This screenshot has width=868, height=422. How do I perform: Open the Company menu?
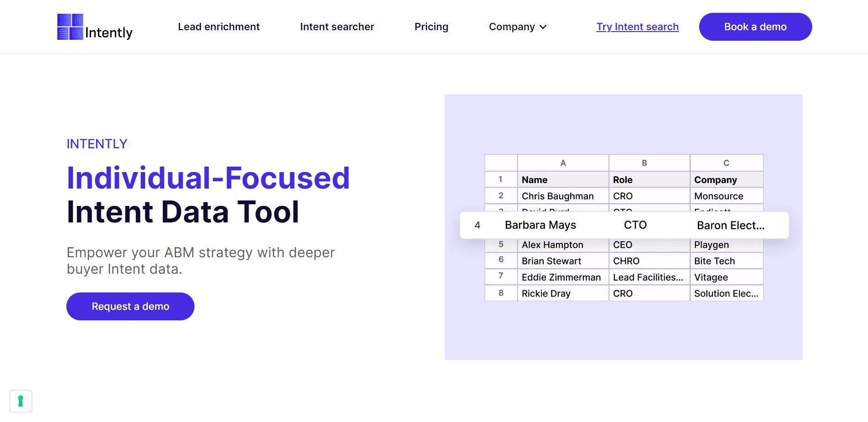(518, 27)
